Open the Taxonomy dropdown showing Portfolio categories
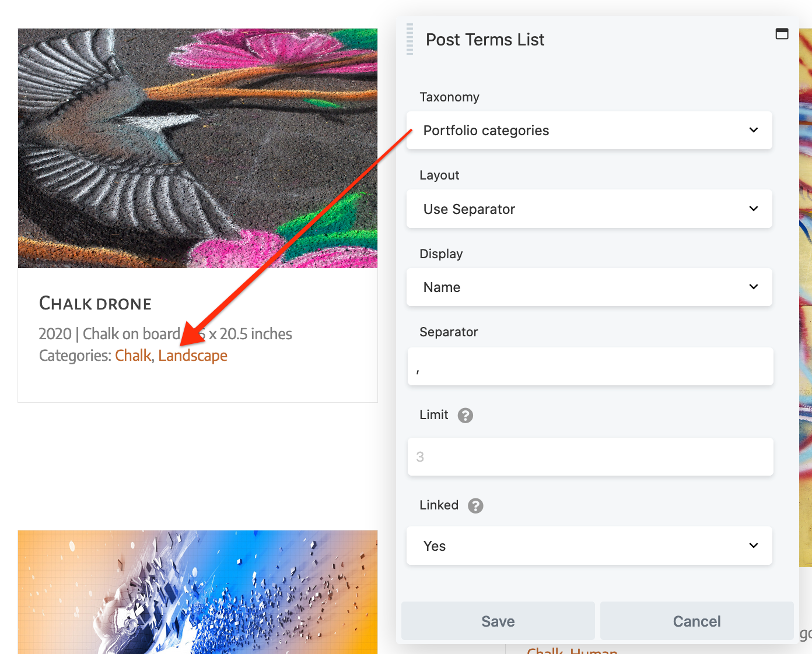Viewport: 812px width, 654px height. [x=589, y=131]
